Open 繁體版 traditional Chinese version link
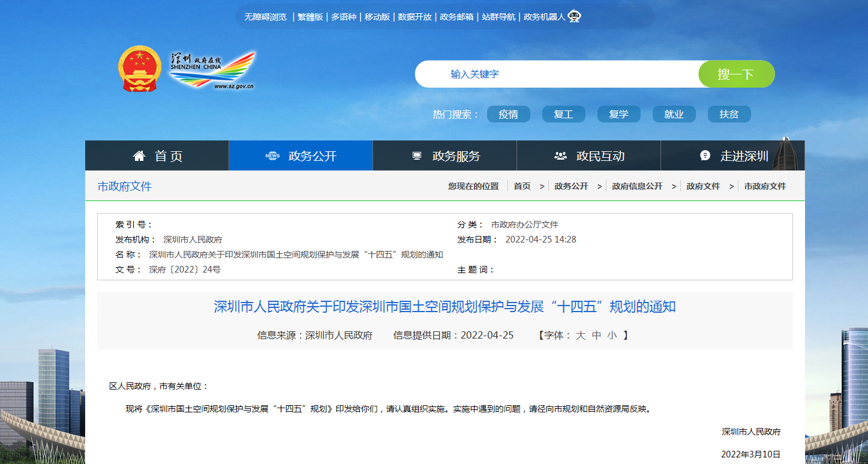868x464 pixels. pos(310,17)
